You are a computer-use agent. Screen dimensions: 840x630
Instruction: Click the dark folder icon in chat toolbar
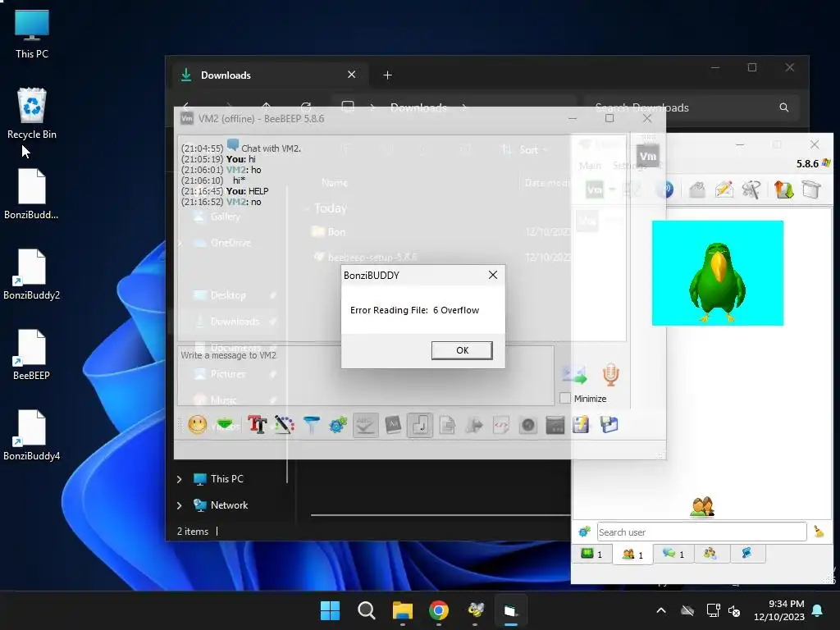click(555, 425)
